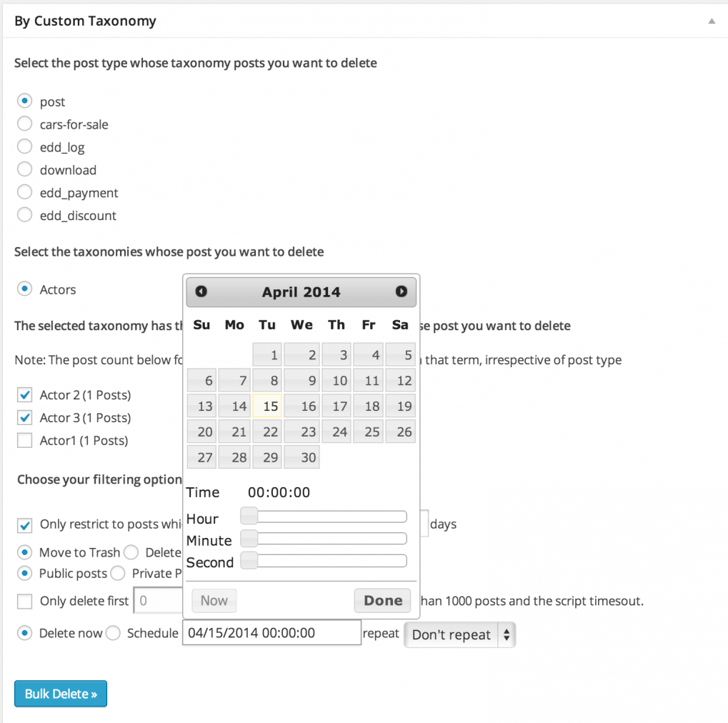This screenshot has height=723, width=728.
Task: Check the Actor1 term checkbox
Action: point(24,441)
